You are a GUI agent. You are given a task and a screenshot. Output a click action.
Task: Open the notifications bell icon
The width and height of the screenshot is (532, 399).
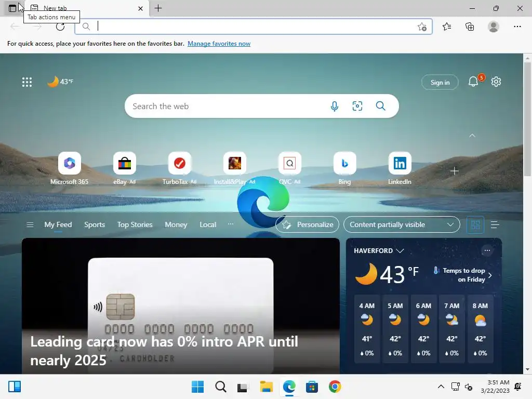point(473,82)
